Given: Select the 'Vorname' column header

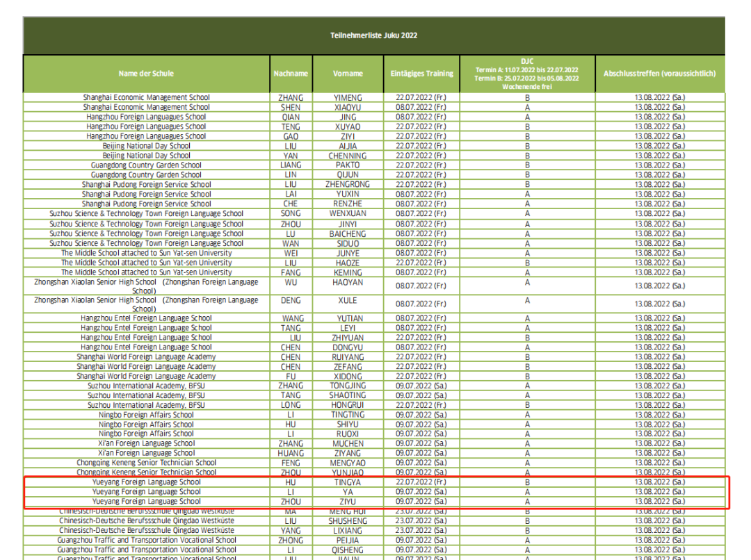Looking at the screenshot, I should pos(348,74).
